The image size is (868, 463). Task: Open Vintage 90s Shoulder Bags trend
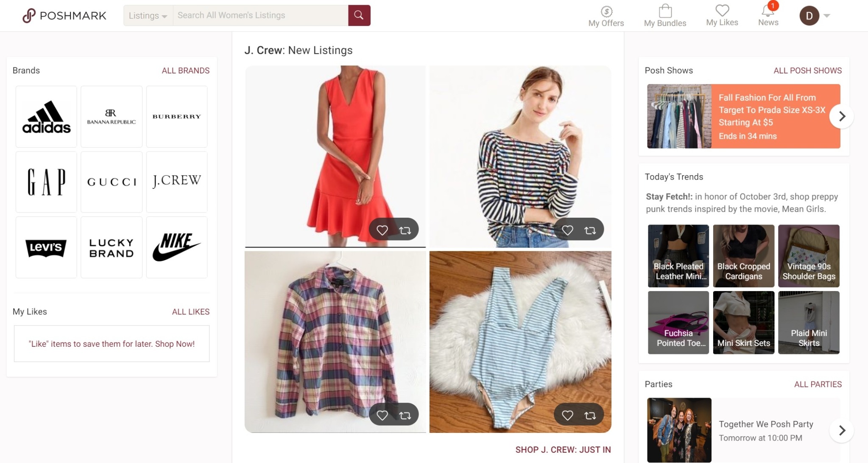(x=808, y=256)
